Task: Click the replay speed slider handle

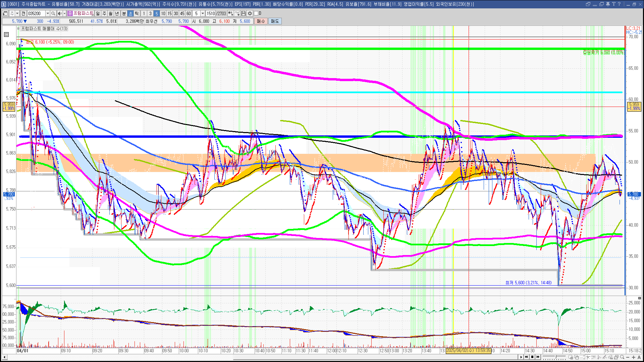Action: 556,357
